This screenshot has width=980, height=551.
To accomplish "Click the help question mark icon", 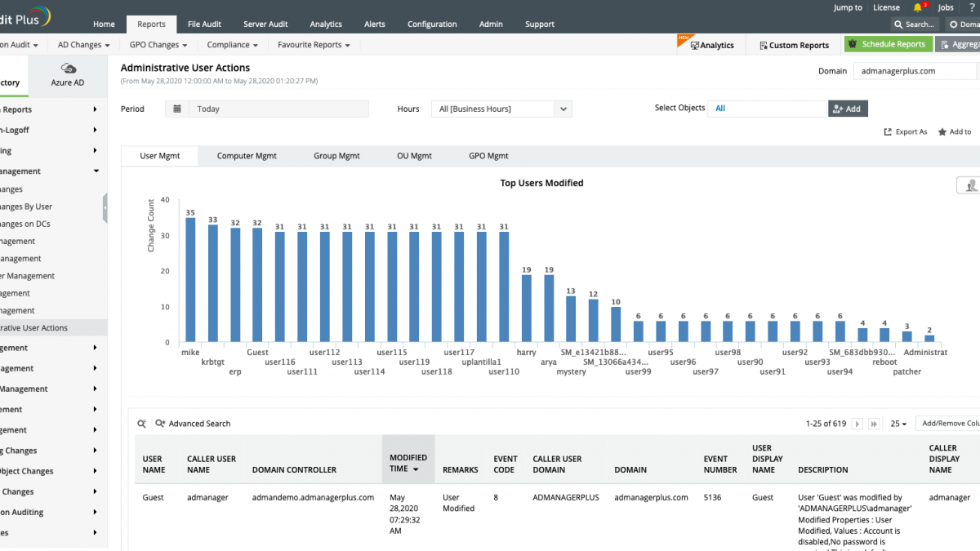I will pos(971,7).
